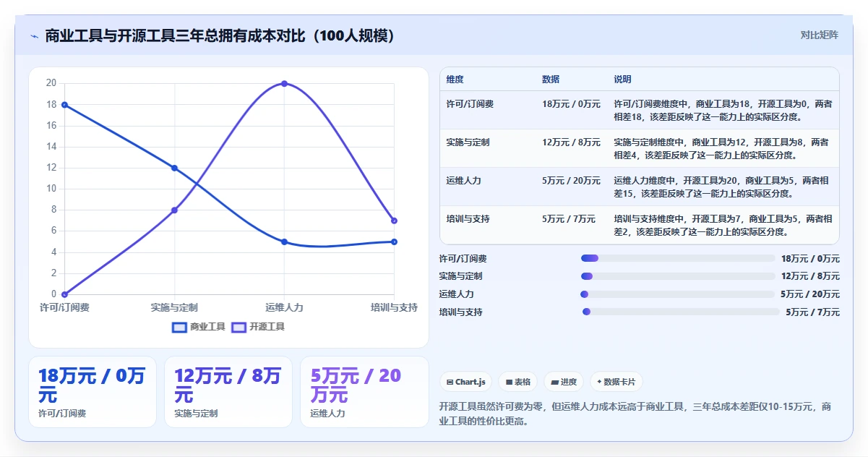Click the 进度 tag chip
The image size is (868, 457).
[564, 382]
